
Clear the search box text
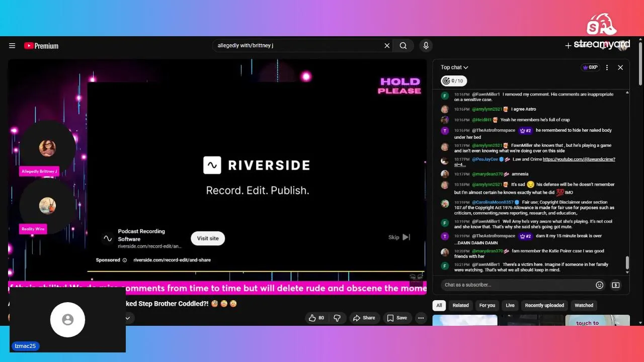tap(387, 46)
